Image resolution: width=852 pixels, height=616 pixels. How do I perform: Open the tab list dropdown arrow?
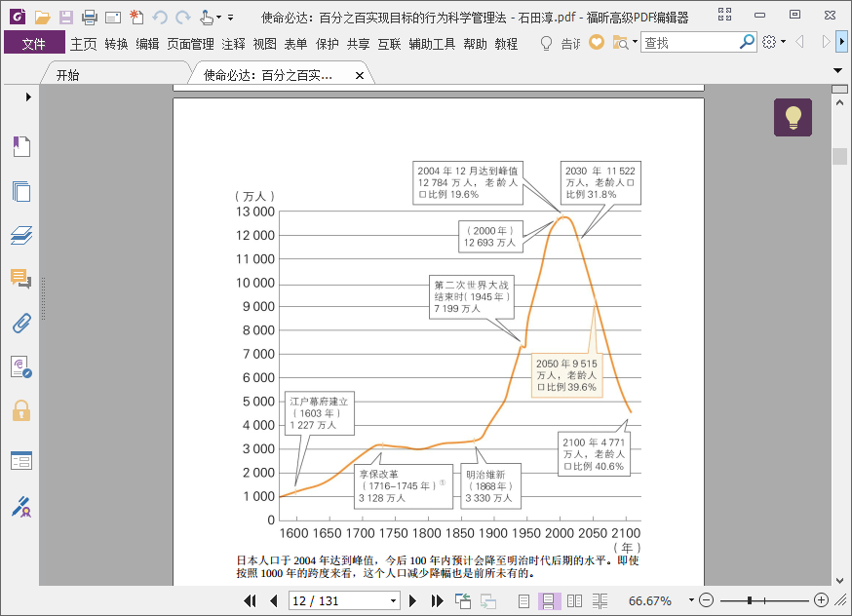(837, 70)
